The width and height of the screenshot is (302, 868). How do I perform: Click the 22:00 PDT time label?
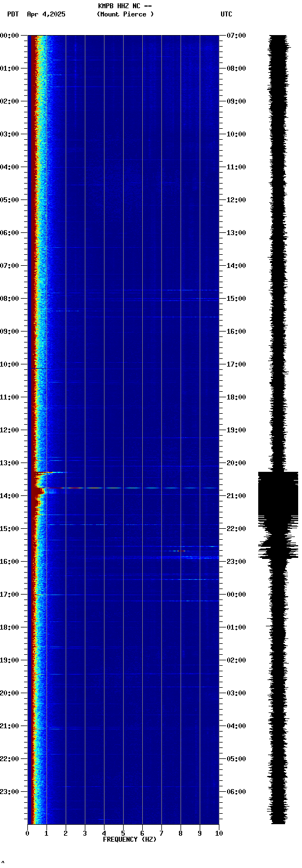(10, 759)
